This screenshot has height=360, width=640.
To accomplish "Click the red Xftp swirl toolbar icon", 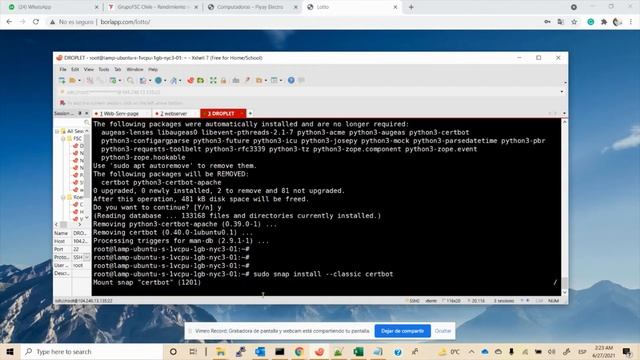I will 190,80.
